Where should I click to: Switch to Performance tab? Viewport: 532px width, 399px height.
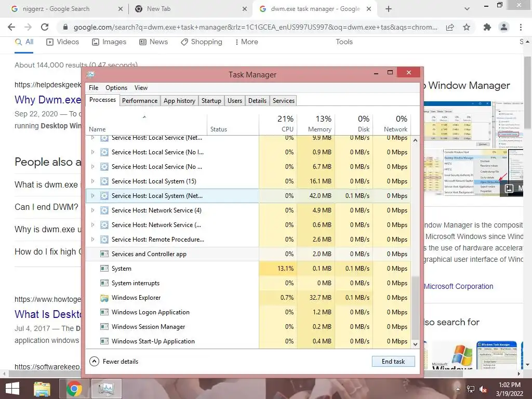pyautogui.click(x=140, y=101)
